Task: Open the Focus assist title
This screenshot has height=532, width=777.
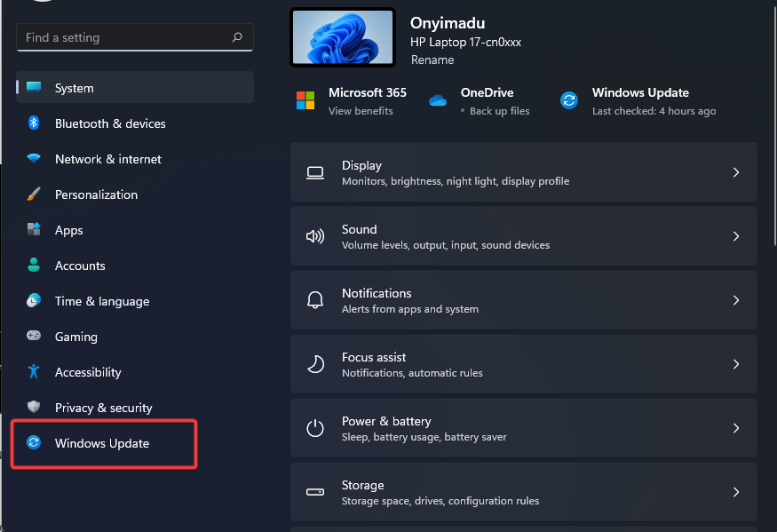Action: [x=374, y=357]
